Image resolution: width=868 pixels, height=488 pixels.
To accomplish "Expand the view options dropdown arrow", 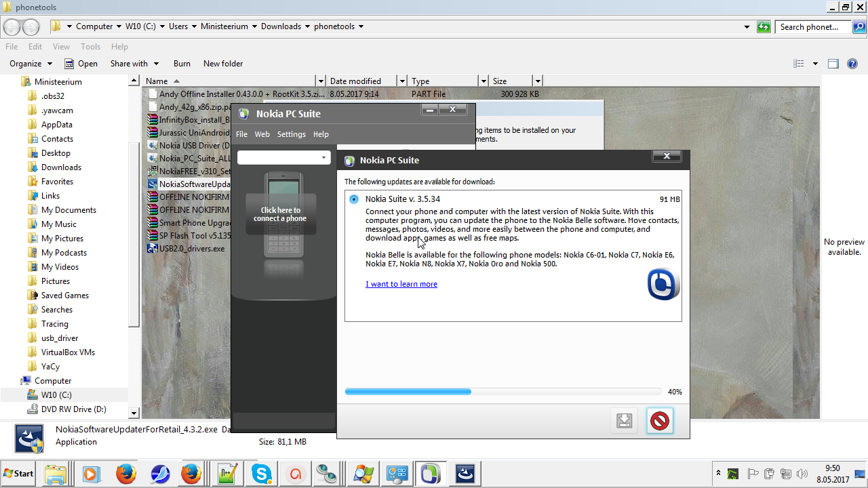I will point(815,64).
